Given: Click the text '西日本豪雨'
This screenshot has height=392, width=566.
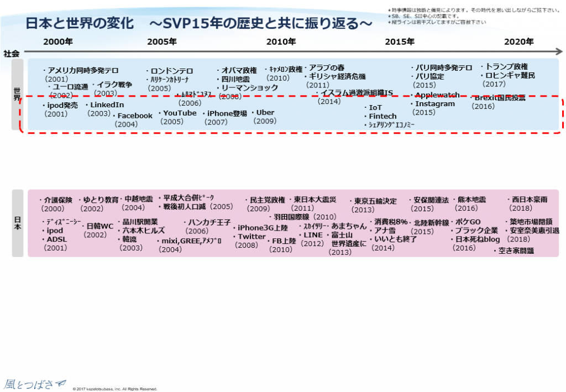Looking at the screenshot, I should point(530,199).
